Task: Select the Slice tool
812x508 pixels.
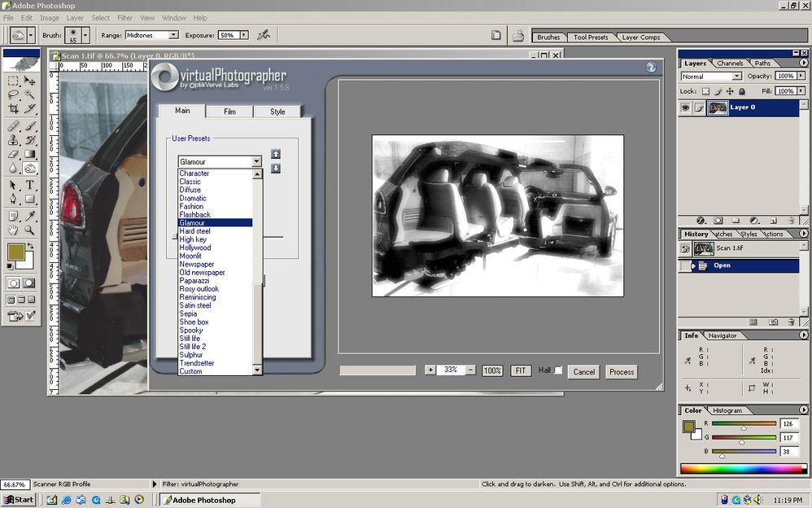Action: 29,108
